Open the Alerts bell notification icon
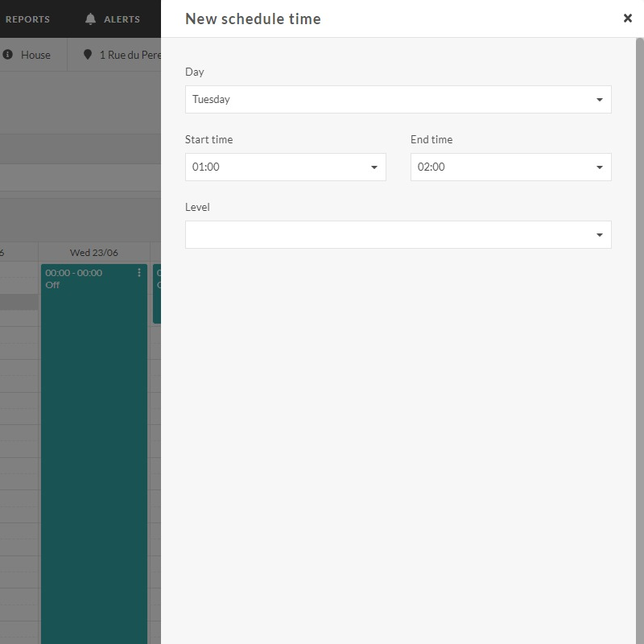This screenshot has height=644, width=644. click(90, 19)
